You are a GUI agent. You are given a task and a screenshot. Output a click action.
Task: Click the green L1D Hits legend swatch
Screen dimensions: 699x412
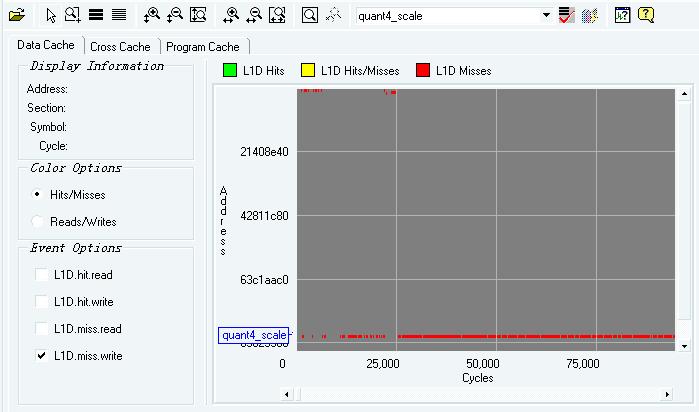[x=230, y=70]
